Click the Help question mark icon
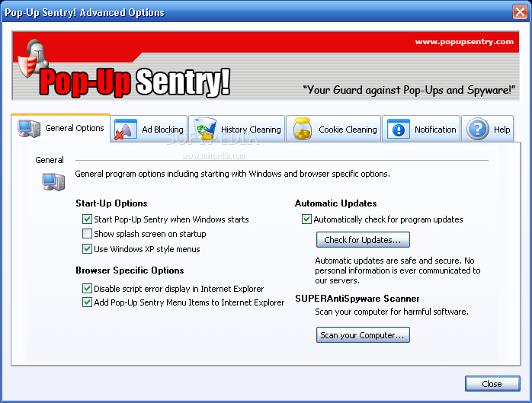The height and width of the screenshot is (403, 532). (478, 129)
